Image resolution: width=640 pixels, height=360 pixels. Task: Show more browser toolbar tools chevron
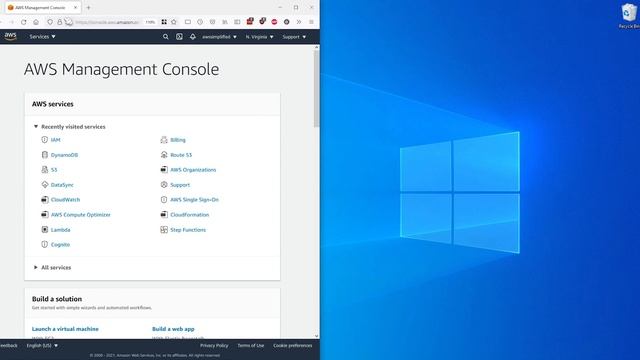pos(299,22)
